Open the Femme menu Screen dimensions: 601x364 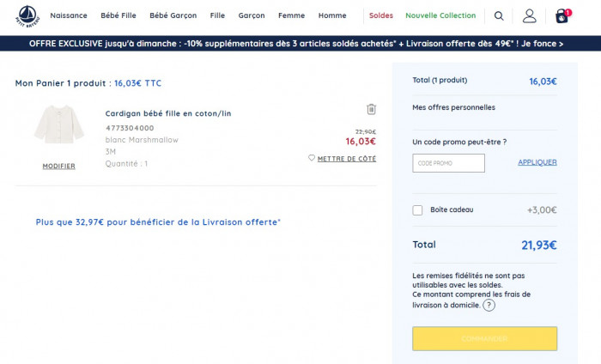coord(291,15)
